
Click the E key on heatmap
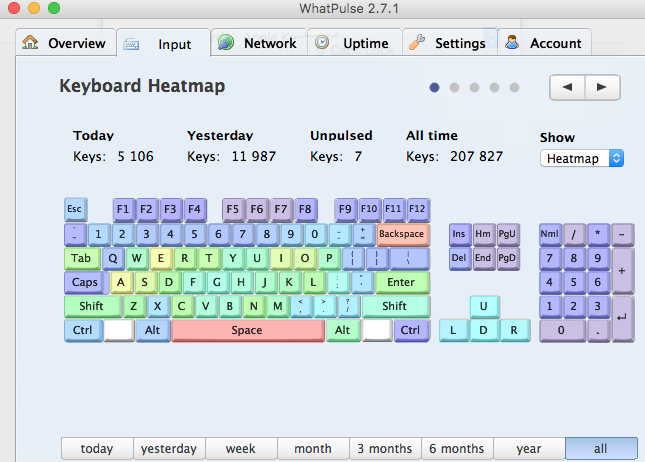point(161,258)
